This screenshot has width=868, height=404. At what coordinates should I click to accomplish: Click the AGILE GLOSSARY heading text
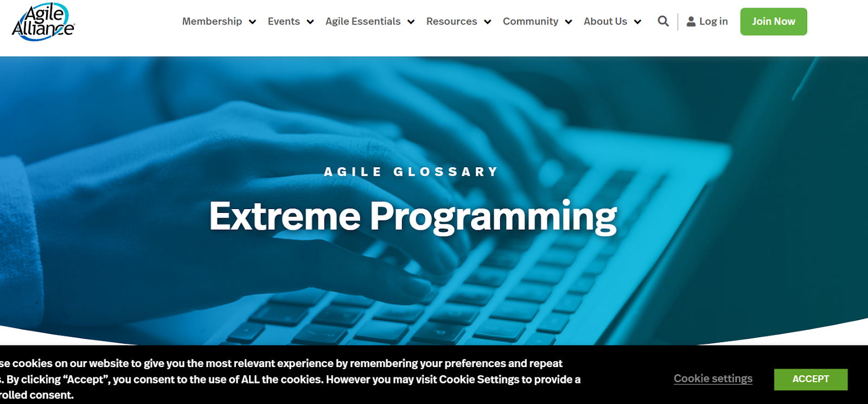[x=411, y=172]
